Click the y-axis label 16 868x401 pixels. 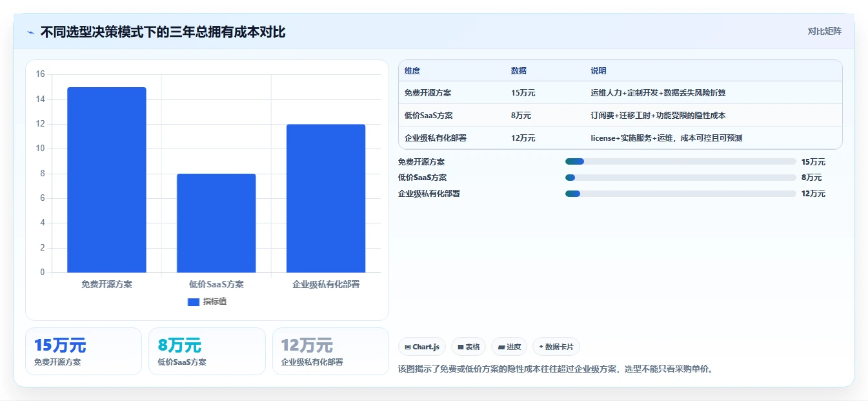click(x=40, y=74)
